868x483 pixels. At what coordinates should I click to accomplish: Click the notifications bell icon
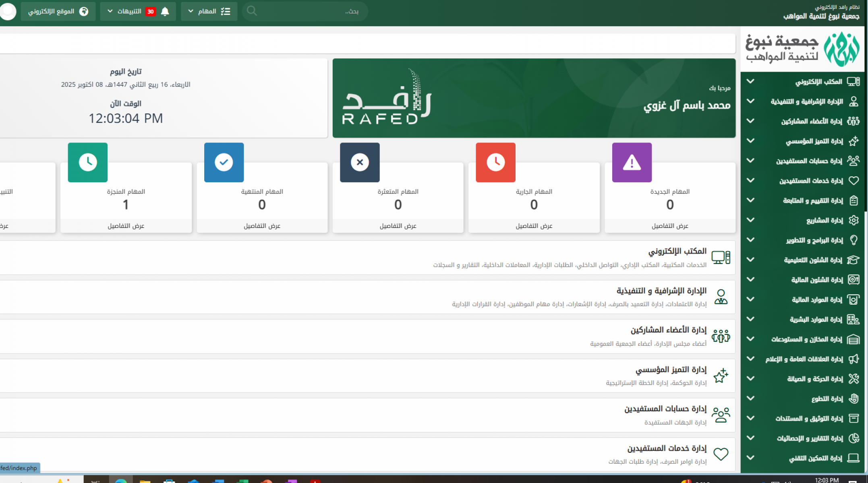(x=165, y=11)
